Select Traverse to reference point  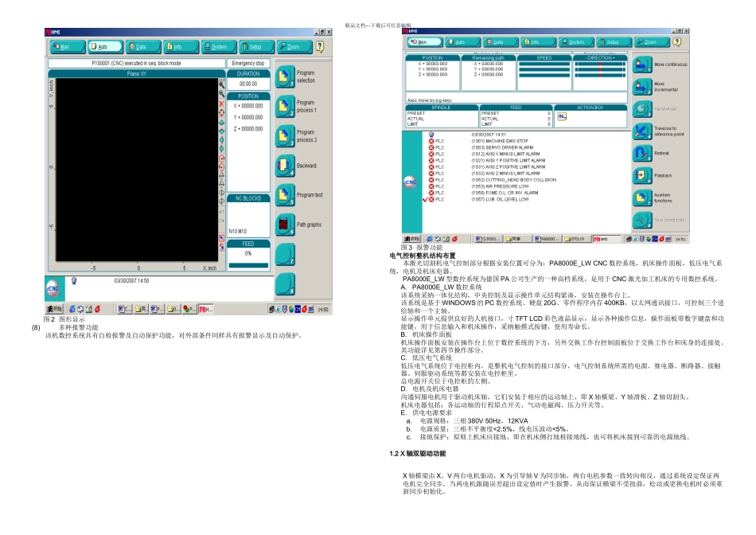click(642, 131)
